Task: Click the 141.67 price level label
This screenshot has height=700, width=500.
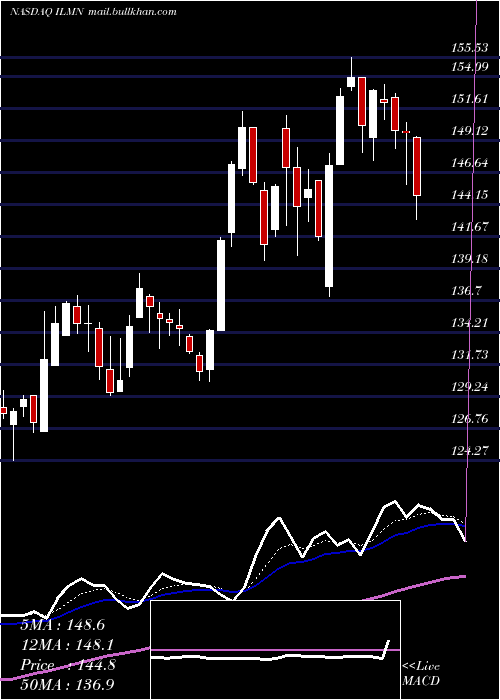Action: pos(469,227)
